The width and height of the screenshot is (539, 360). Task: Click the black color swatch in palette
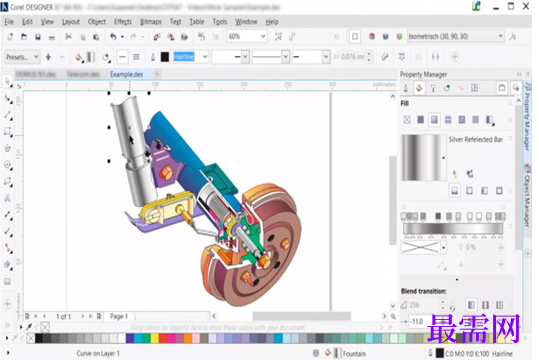(x=39, y=338)
